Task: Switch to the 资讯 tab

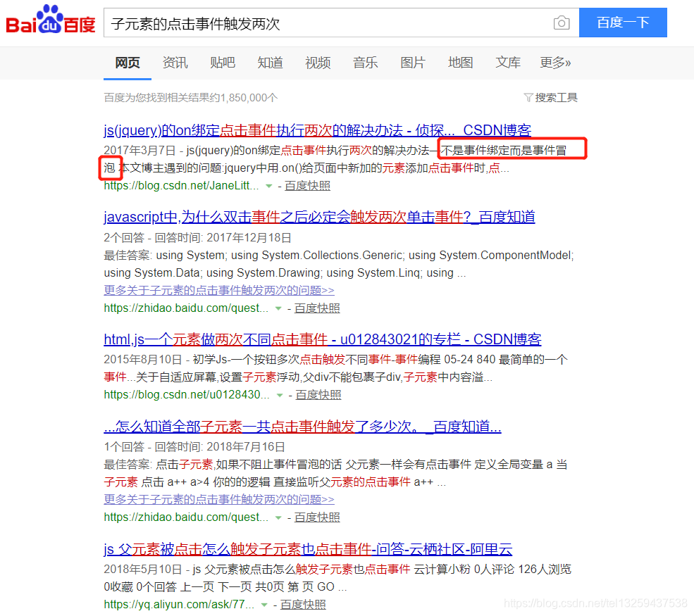Action: tap(175, 63)
